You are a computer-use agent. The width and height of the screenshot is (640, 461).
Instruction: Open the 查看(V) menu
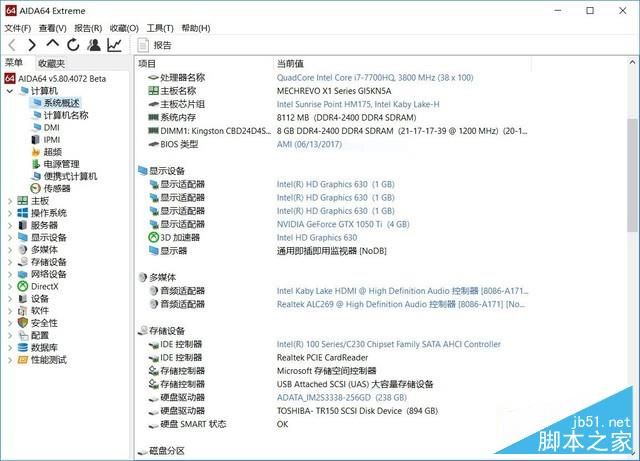[x=53, y=28]
